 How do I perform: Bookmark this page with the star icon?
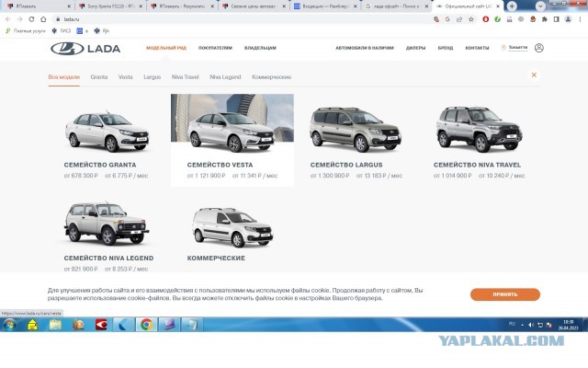tap(471, 19)
